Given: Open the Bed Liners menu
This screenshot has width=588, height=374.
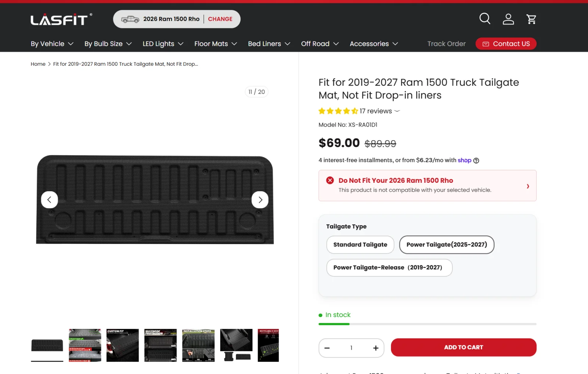Looking at the screenshot, I should click(269, 44).
